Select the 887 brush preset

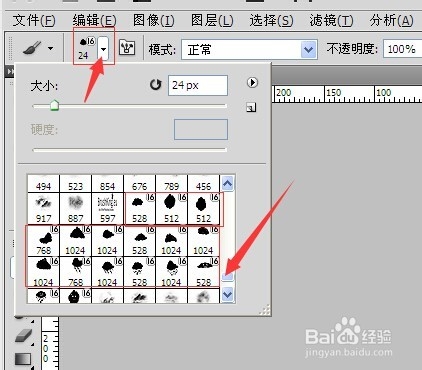click(75, 209)
